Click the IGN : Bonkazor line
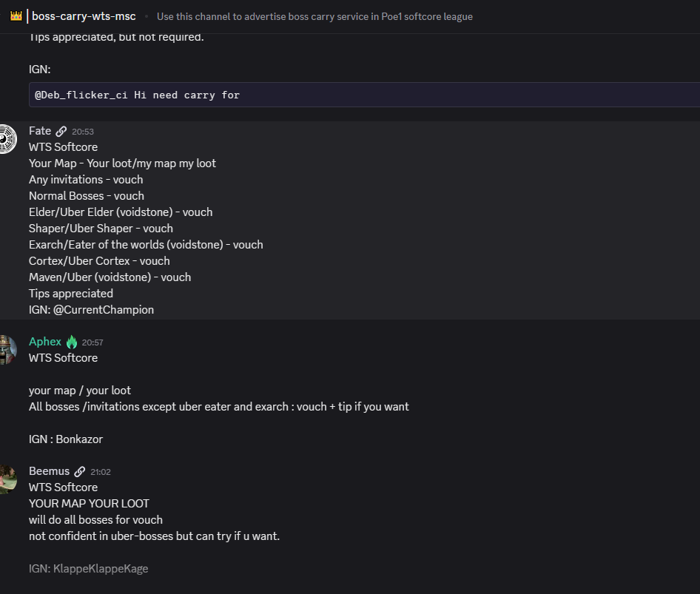Image resolution: width=700 pixels, height=594 pixels. coord(66,439)
